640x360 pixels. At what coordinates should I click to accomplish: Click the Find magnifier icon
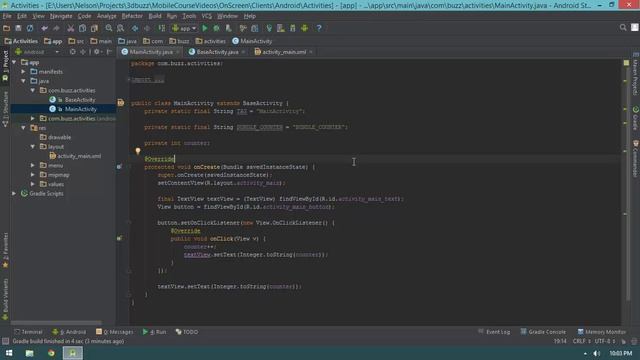pos(109,28)
